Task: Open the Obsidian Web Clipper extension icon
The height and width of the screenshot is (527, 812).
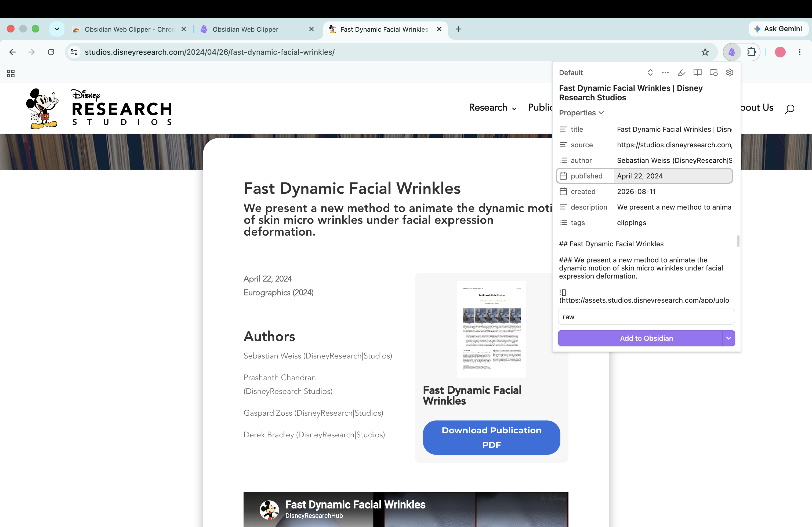Action: point(732,52)
